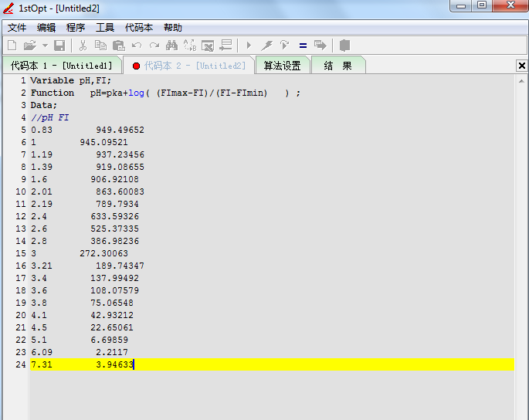Viewport: 529px width, 420px height.
Task: Open the 文件 menu
Action: [17, 28]
